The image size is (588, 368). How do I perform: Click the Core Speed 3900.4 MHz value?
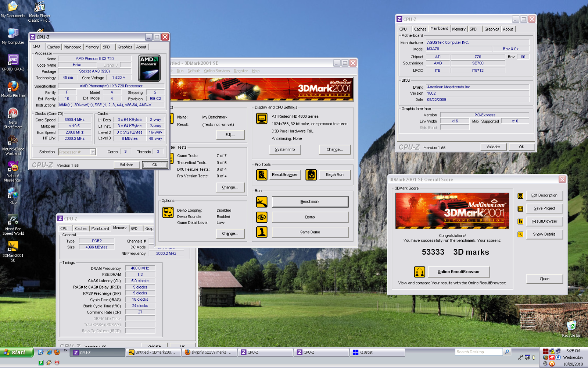click(75, 120)
